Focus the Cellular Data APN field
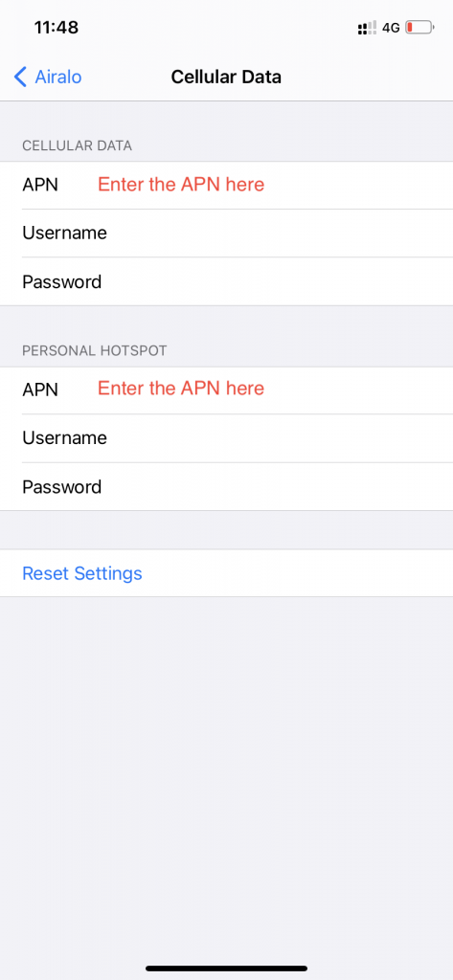Screen dimensions: 453x980 (226, 185)
